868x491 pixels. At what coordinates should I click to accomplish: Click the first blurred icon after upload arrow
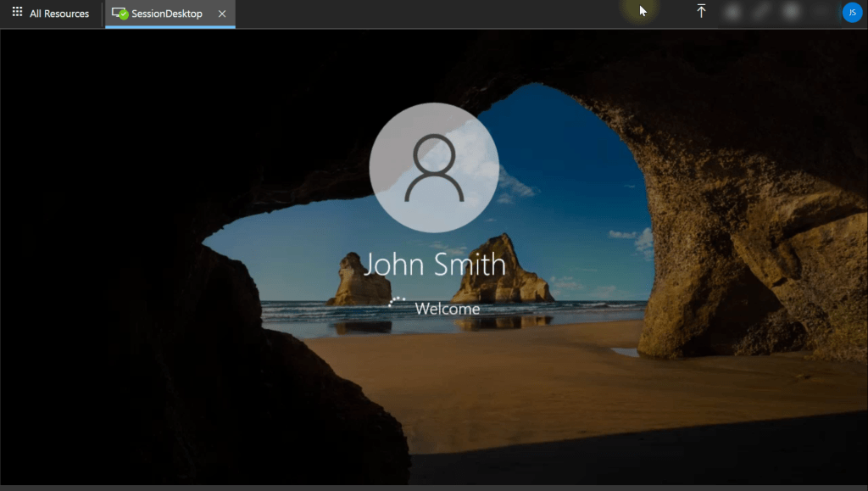pos(732,12)
